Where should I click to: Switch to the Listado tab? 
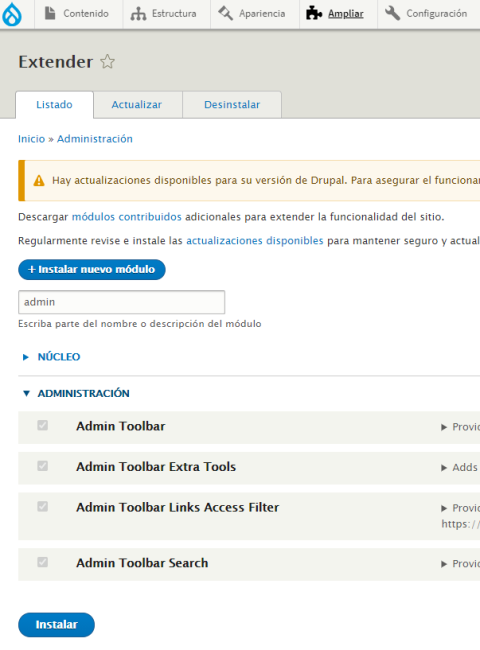pos(54,105)
